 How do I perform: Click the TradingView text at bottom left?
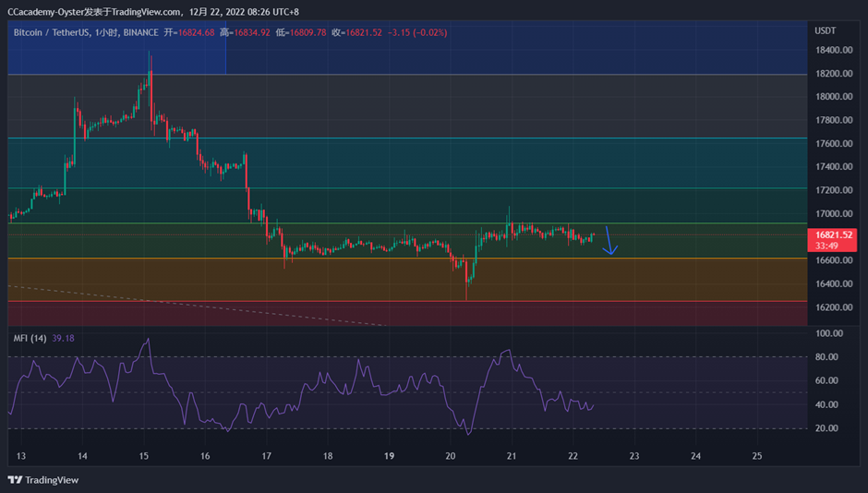[52, 480]
